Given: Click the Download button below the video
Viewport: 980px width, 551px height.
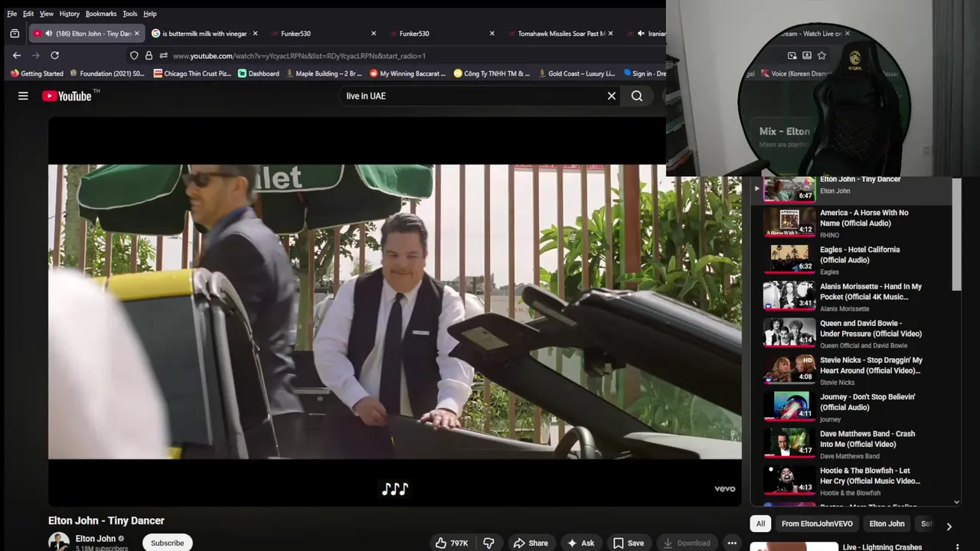Looking at the screenshot, I should coord(687,543).
